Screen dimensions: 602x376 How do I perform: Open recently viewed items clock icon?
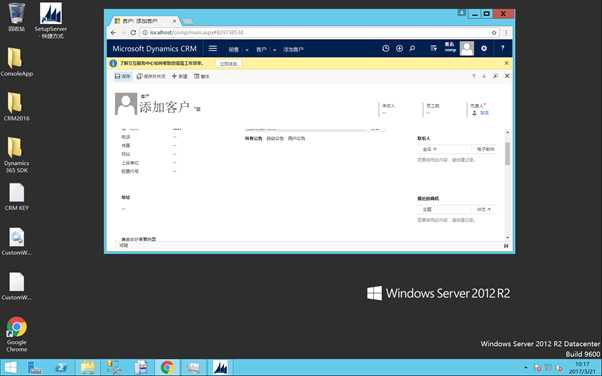coord(385,48)
